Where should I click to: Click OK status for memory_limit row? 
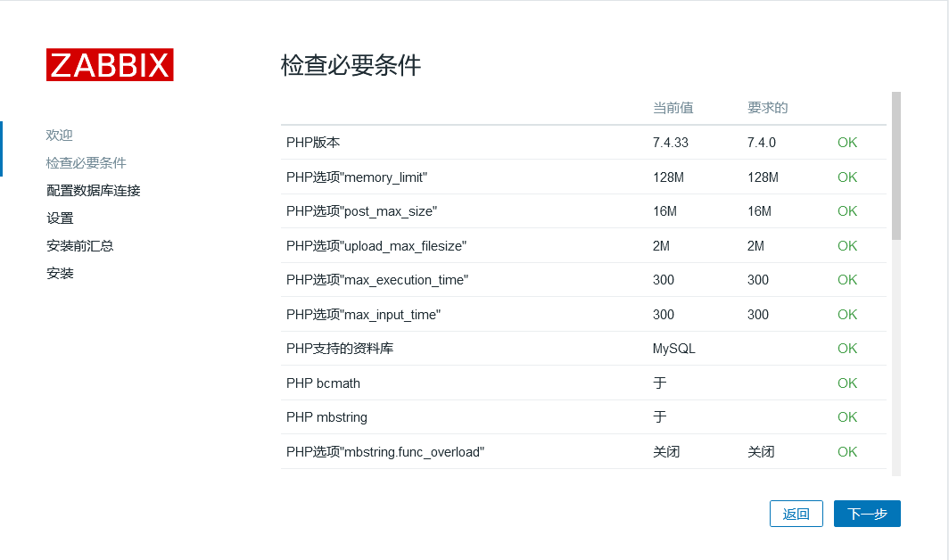[x=846, y=177]
